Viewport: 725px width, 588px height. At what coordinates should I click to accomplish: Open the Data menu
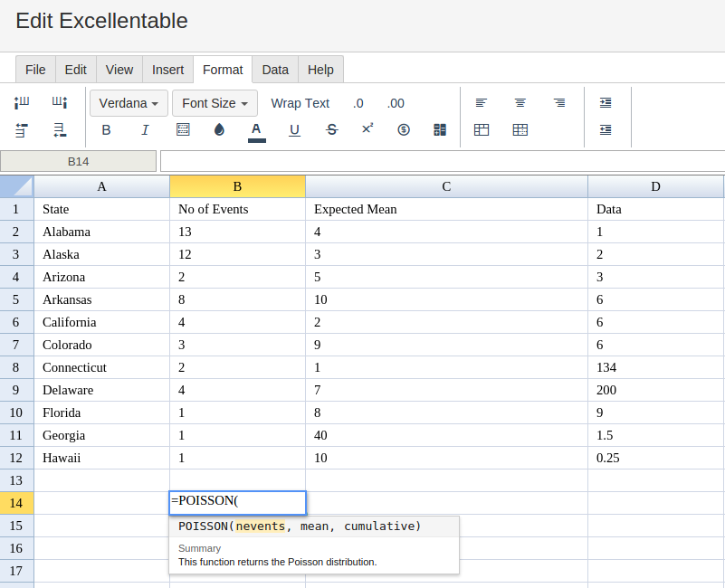click(275, 70)
